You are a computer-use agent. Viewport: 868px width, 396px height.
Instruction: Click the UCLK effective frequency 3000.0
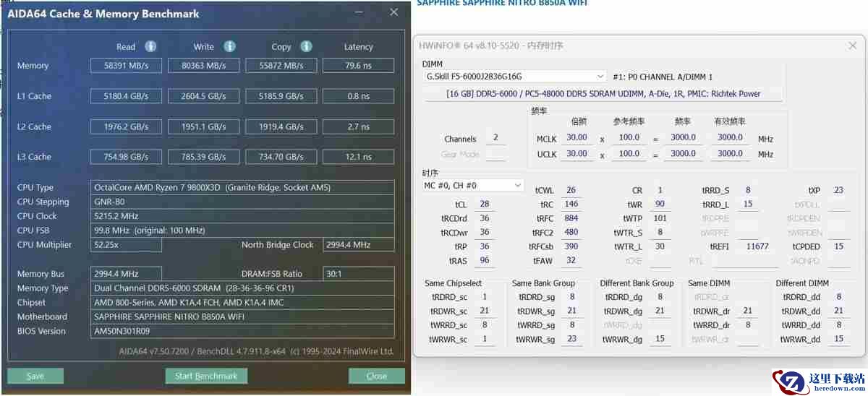pos(730,153)
